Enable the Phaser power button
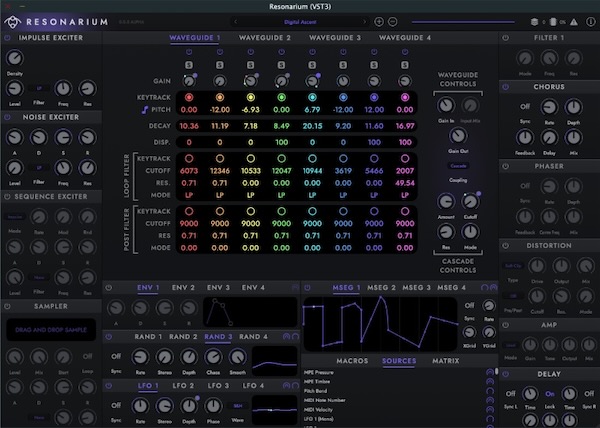Screen dimensions: 600x428 (505, 166)
